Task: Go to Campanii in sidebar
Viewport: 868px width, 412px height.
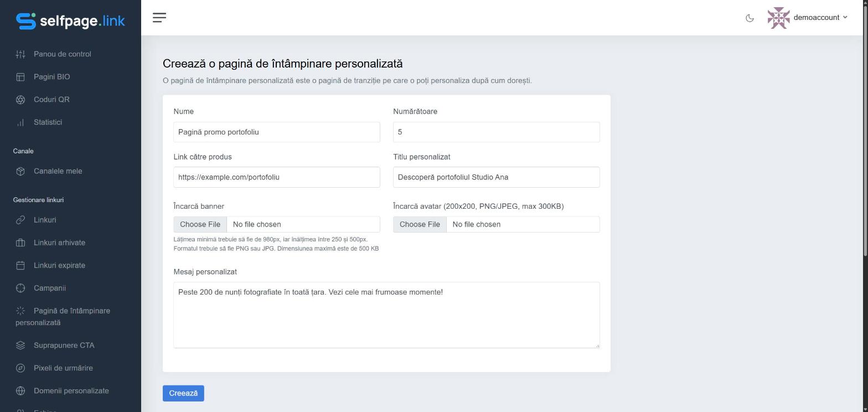Action: (x=50, y=288)
